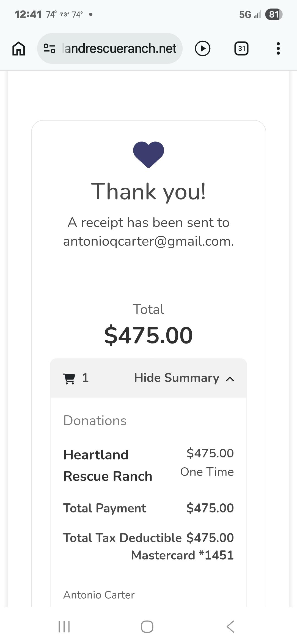
Task: Tap the Thank you! heading
Action: click(x=148, y=192)
